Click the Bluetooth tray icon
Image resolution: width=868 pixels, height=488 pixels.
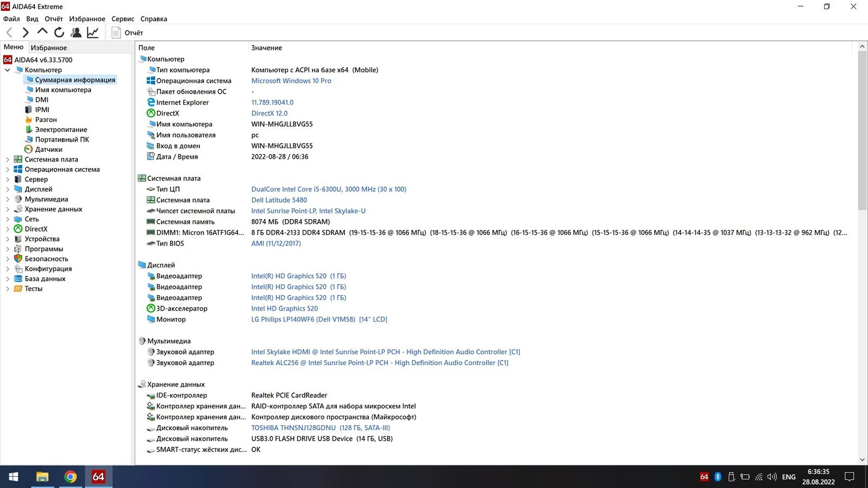pos(718,477)
